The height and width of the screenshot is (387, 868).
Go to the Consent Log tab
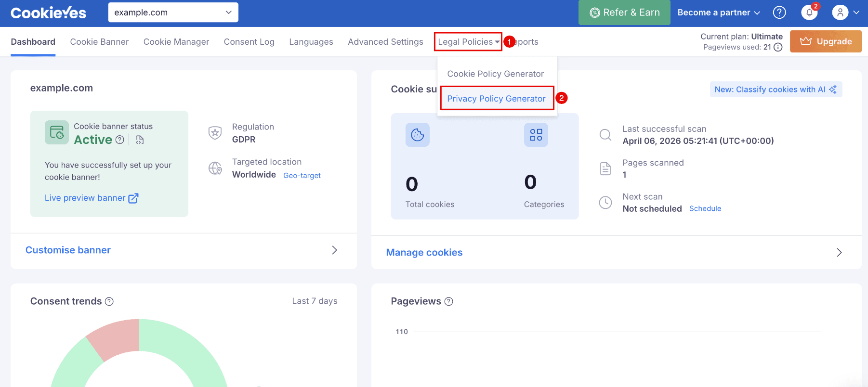249,42
